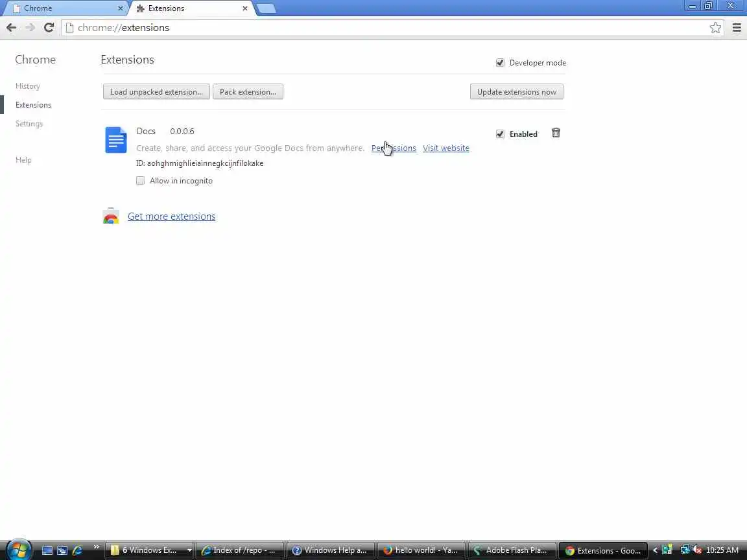747x560 pixels.
Task: Click the Chrome heading in the sidebar
Action: 35,60
